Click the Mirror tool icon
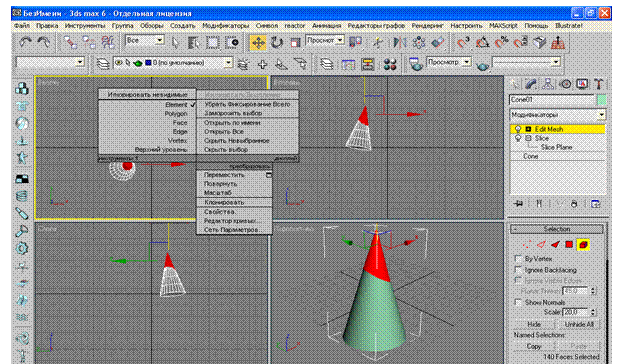The height and width of the screenshot is (364, 624). pos(399,43)
